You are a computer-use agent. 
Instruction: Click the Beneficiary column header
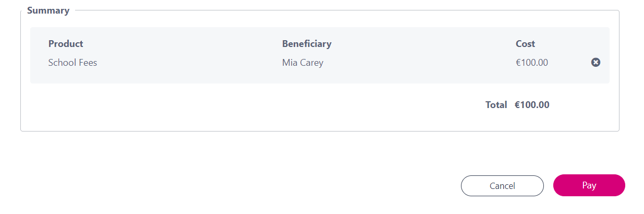pyautogui.click(x=307, y=44)
